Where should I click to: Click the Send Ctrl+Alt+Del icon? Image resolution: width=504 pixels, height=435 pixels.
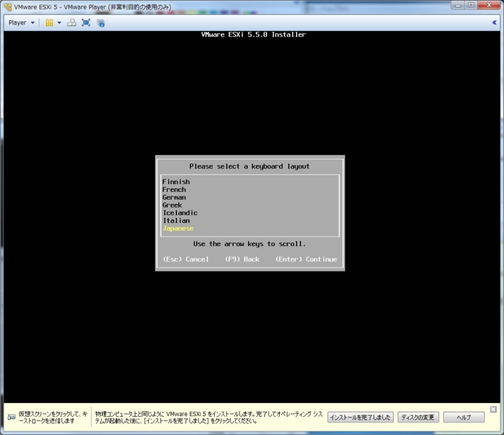(x=71, y=23)
